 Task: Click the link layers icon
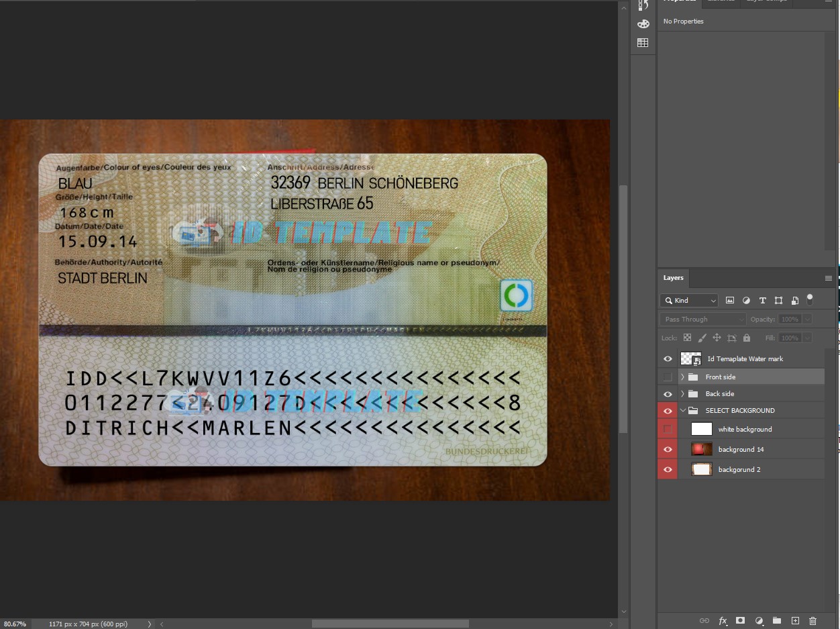click(704, 621)
